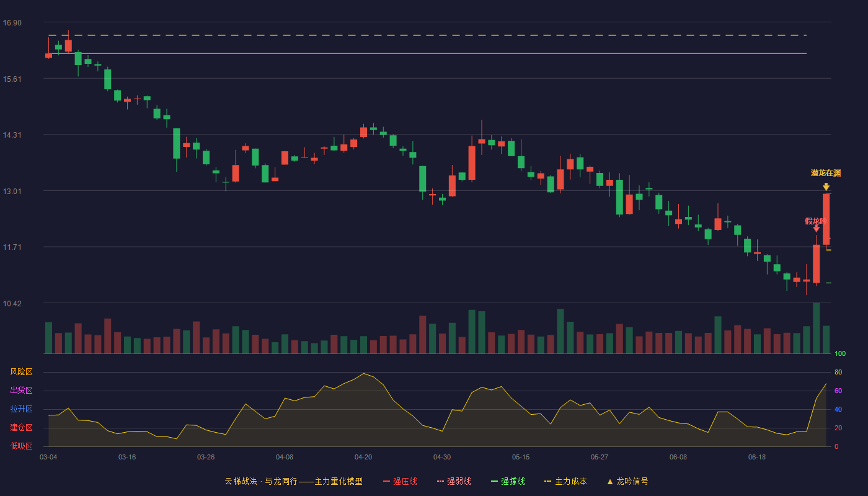Click the purple 60 indicator axis value
868x496 pixels.
coord(838,391)
